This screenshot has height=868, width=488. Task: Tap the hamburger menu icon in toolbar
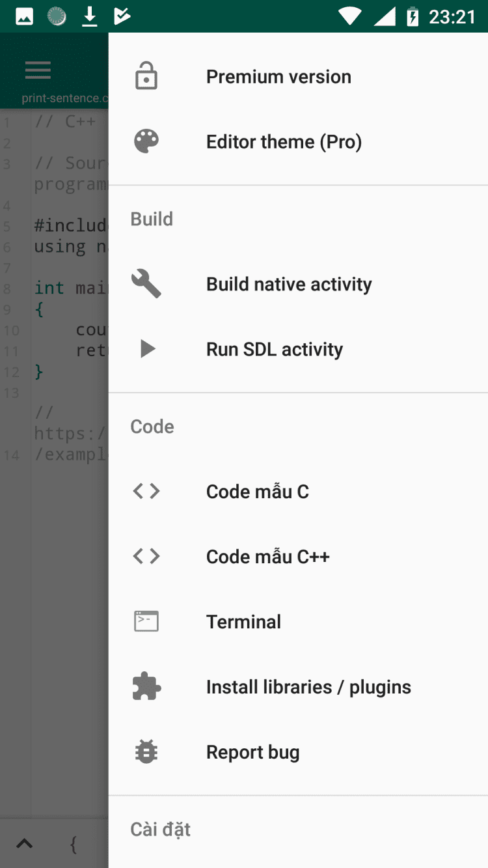coord(38,70)
